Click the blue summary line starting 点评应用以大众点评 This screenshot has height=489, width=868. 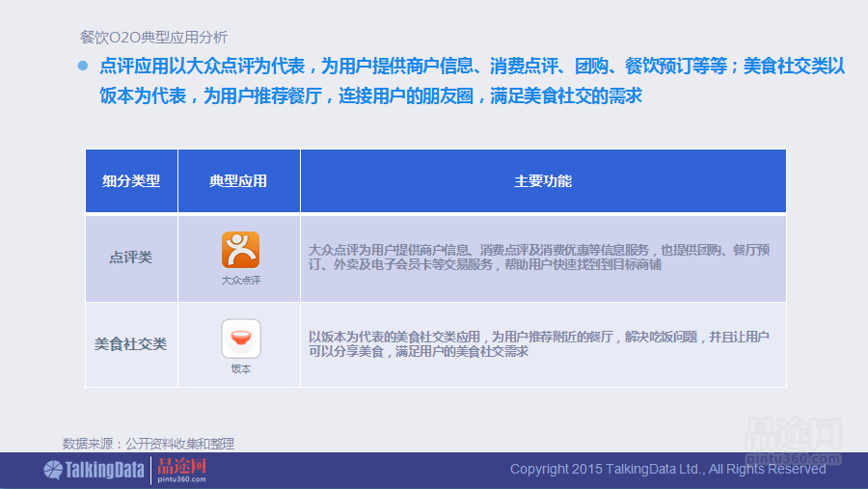coord(472,66)
